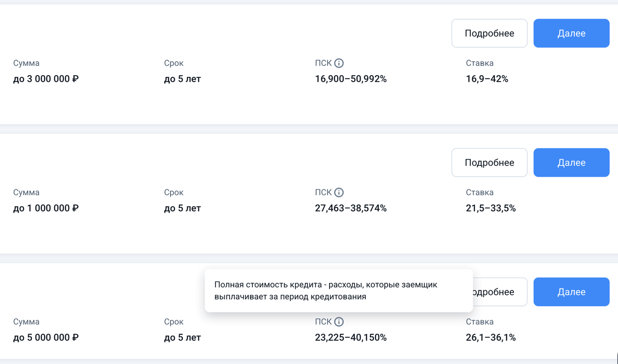Open Подробнее for the 3 000 000 ₽ loan
The image size is (618, 364).
coord(489,33)
